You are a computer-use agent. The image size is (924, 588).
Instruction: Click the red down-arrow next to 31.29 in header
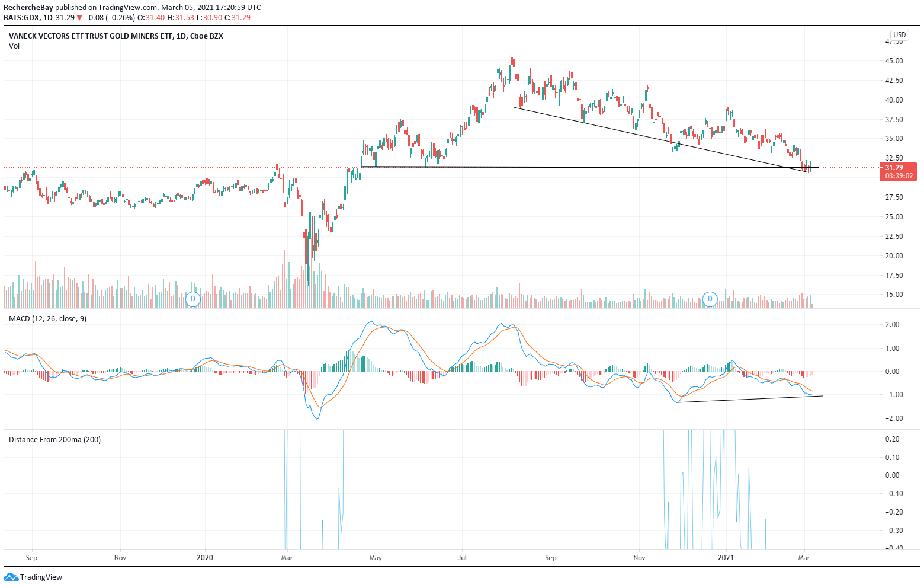pyautogui.click(x=79, y=18)
